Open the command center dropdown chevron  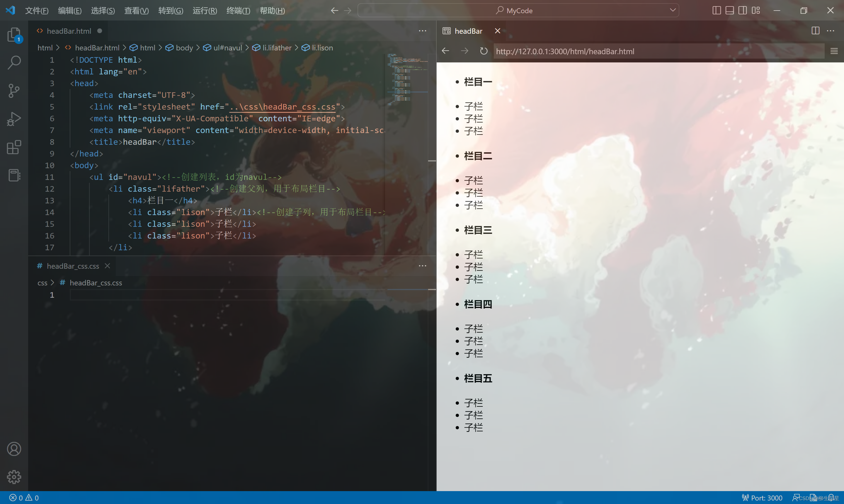click(x=673, y=11)
